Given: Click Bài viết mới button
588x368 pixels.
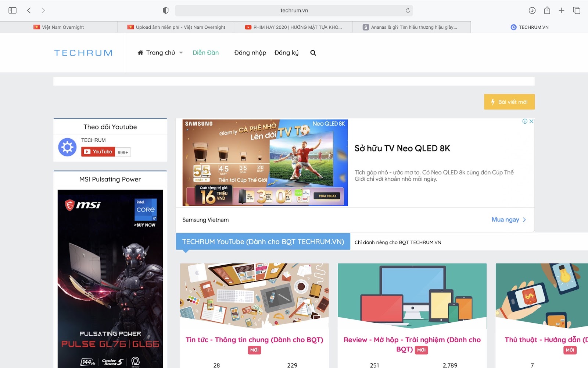Looking at the screenshot, I should (x=509, y=102).
